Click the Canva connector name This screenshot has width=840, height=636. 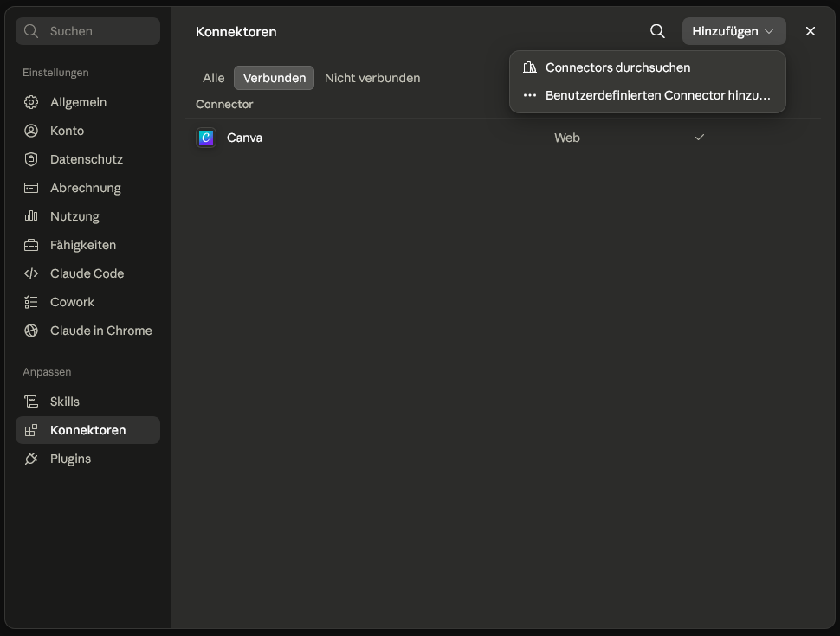[x=244, y=138]
